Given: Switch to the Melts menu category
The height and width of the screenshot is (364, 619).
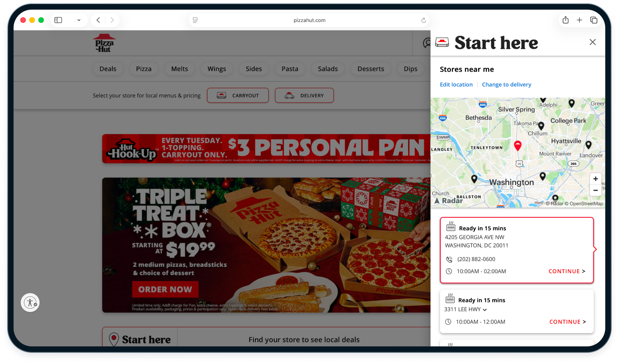Looking at the screenshot, I should 179,68.
